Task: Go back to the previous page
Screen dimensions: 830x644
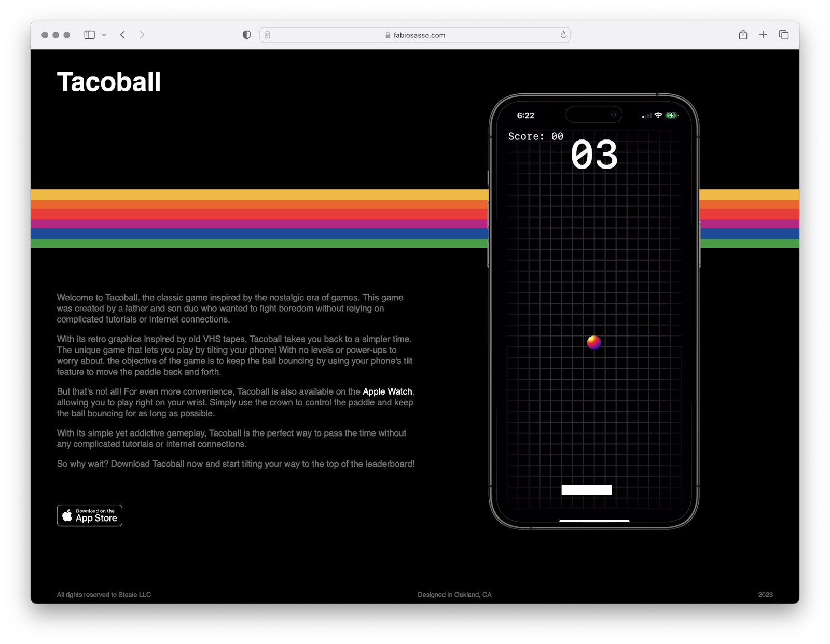Action: pos(123,35)
